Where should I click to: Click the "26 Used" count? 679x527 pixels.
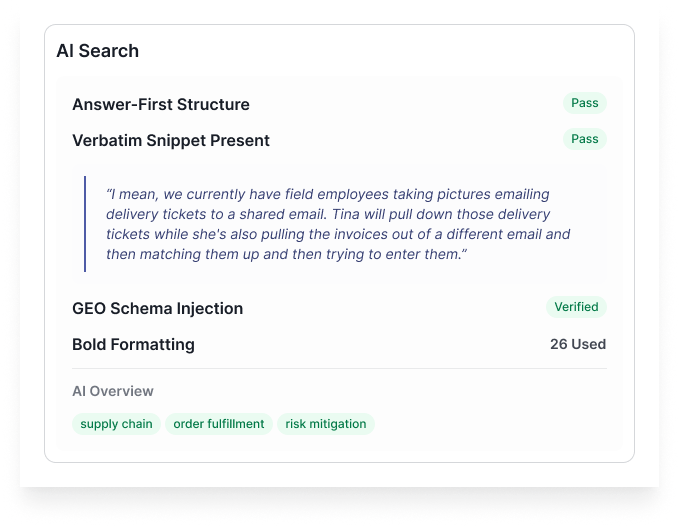pyautogui.click(x=577, y=345)
